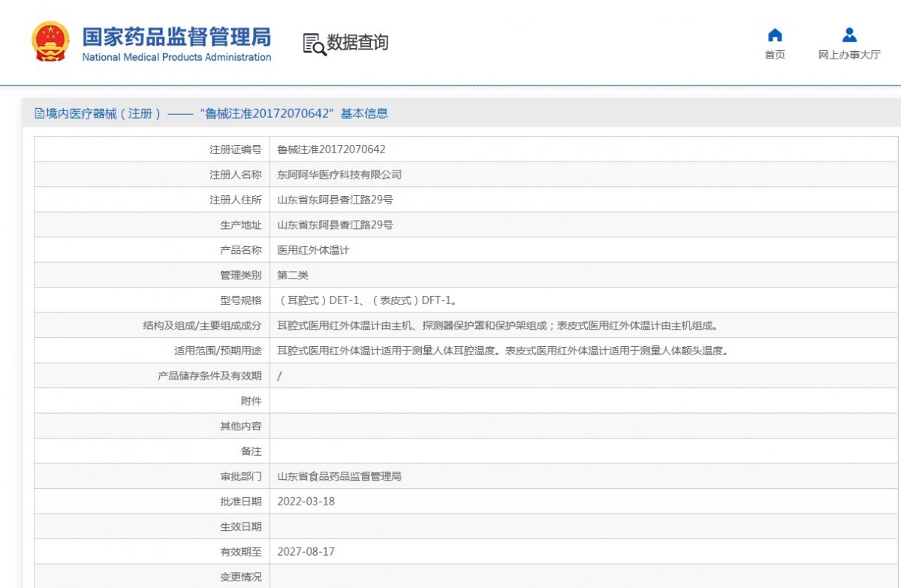Click the document icon before 境内医疗器械（注册）
The height and width of the screenshot is (588, 901).
40,113
